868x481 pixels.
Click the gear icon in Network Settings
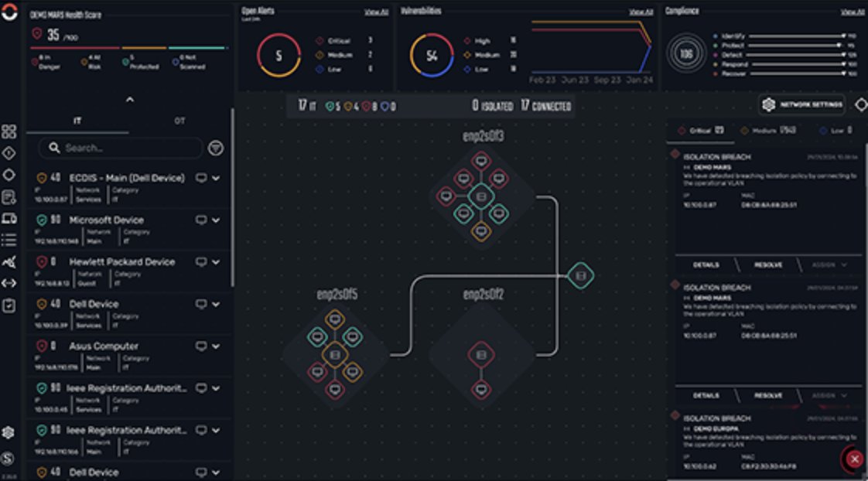[x=768, y=104]
